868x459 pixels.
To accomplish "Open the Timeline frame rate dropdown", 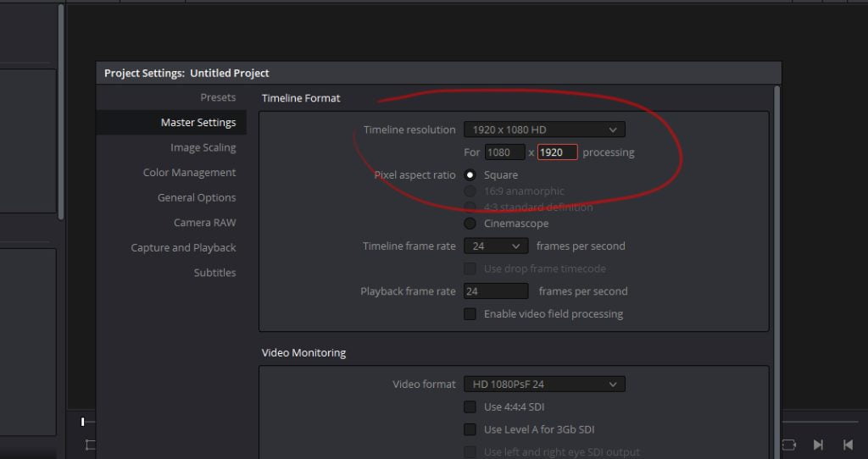I will [x=496, y=246].
